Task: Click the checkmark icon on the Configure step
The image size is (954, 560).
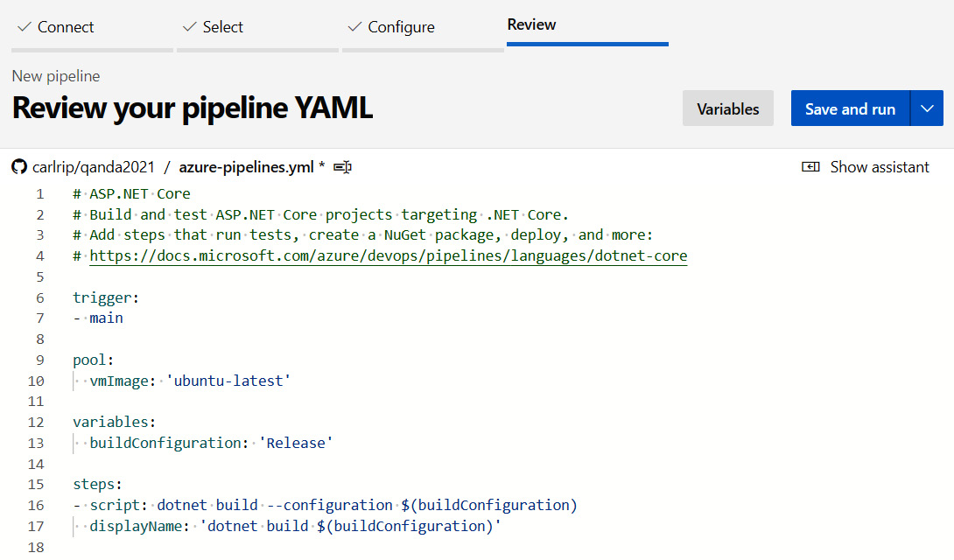Action: [354, 26]
